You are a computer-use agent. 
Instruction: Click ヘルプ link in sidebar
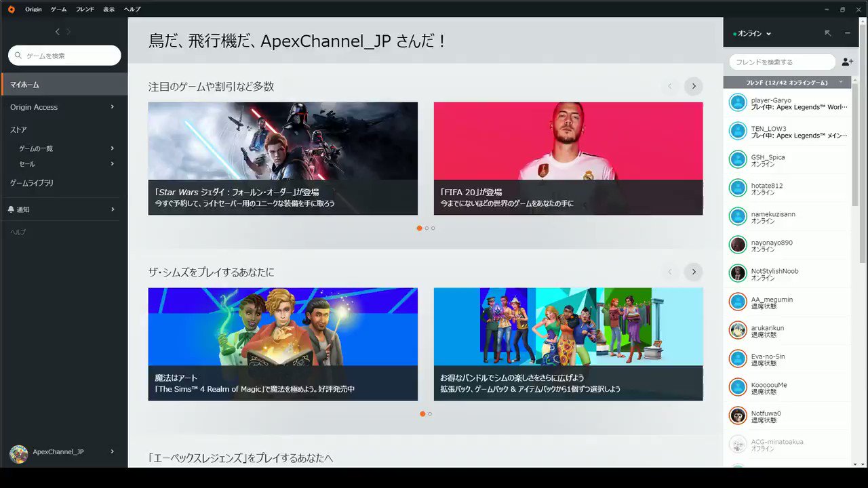pyautogui.click(x=18, y=232)
